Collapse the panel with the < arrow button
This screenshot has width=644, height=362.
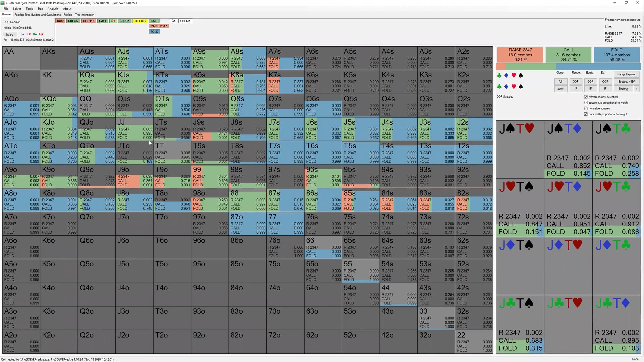tap(636, 88)
